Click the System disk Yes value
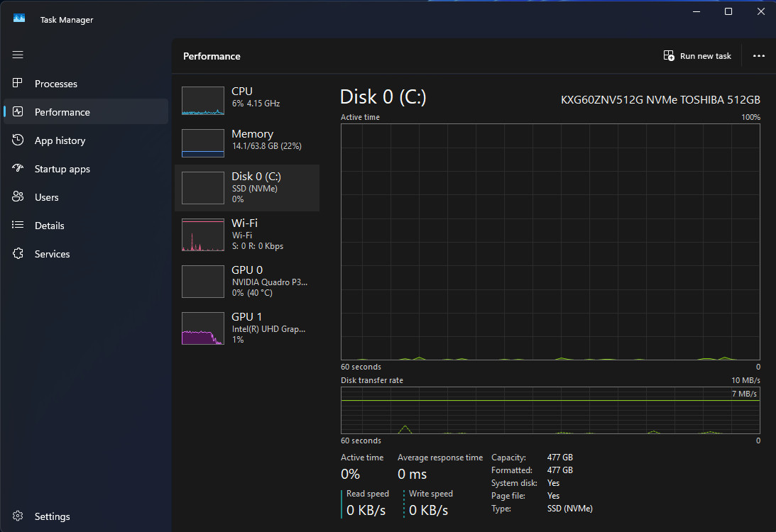This screenshot has height=532, width=776. click(x=553, y=483)
